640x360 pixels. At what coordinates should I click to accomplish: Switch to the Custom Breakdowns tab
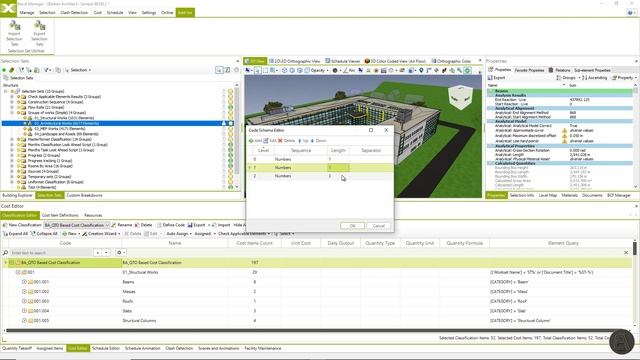point(84,196)
